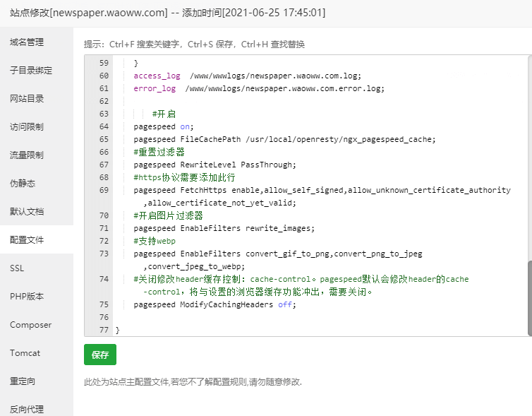Click the allow_certificate_not_yet_valid continuation line
The image size is (532, 416).
click(219, 203)
